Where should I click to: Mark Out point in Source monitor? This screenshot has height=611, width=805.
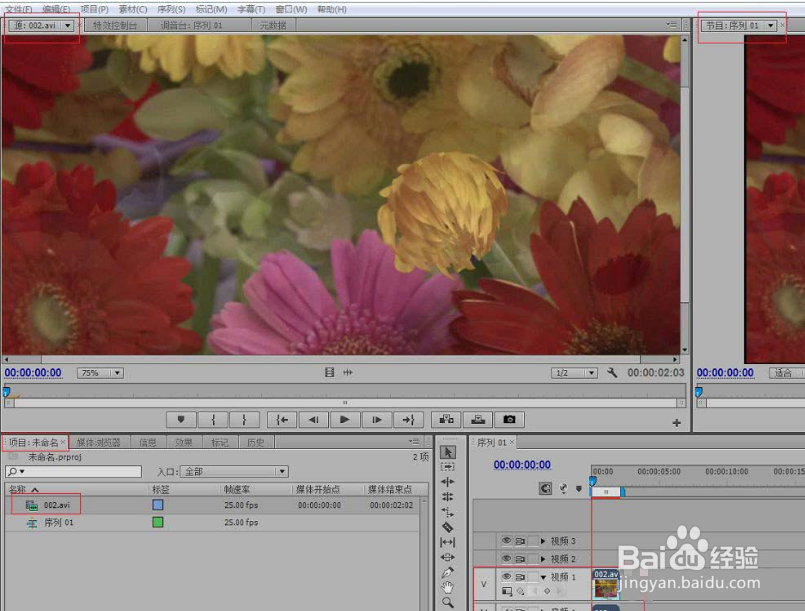[x=244, y=419]
